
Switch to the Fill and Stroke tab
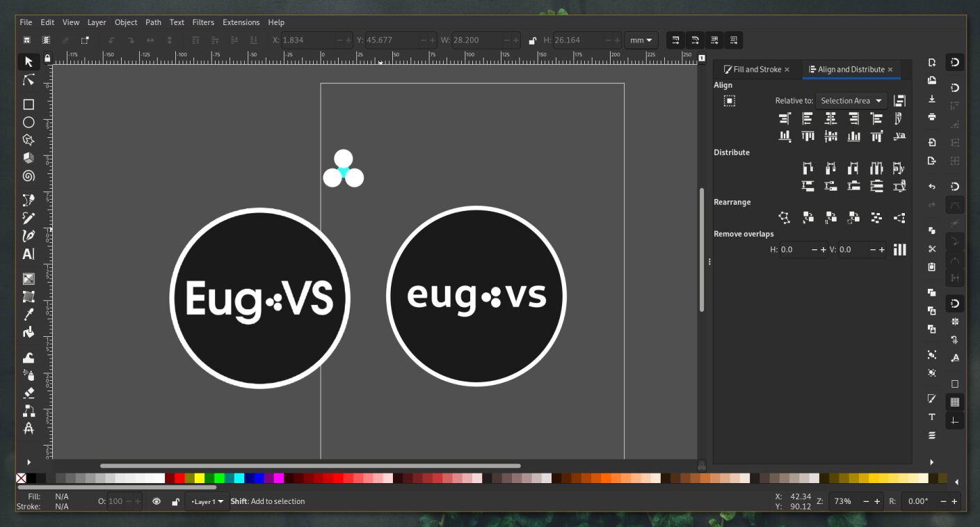[756, 70]
